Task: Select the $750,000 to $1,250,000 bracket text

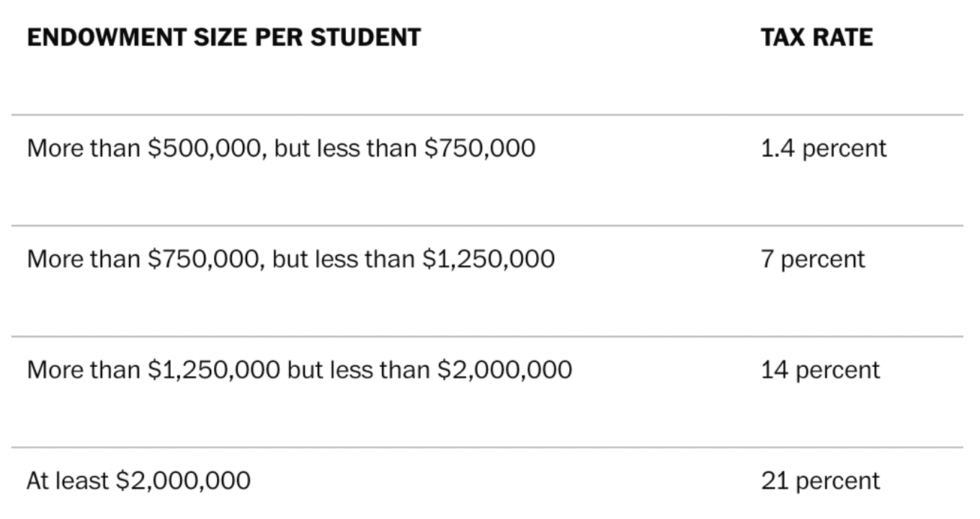Action: pos(291,259)
